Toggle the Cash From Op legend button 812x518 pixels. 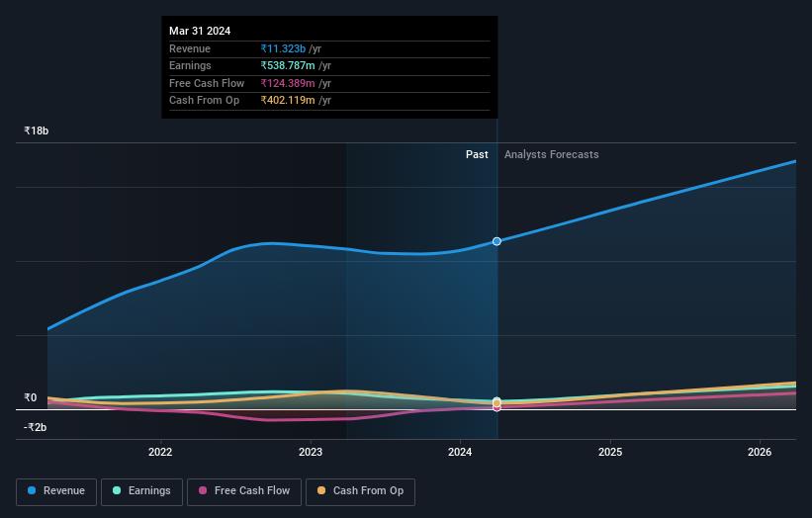[360, 491]
